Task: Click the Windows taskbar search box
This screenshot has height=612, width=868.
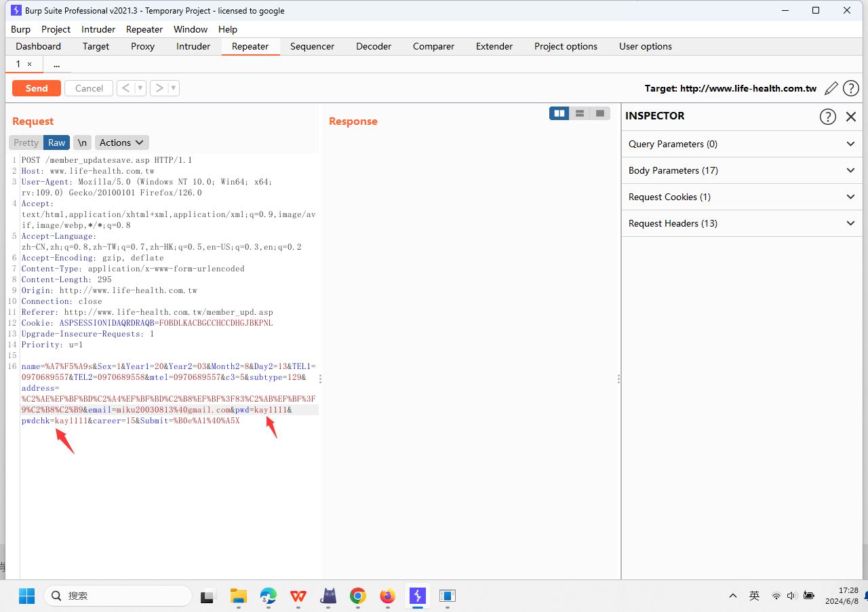Action: click(x=118, y=596)
